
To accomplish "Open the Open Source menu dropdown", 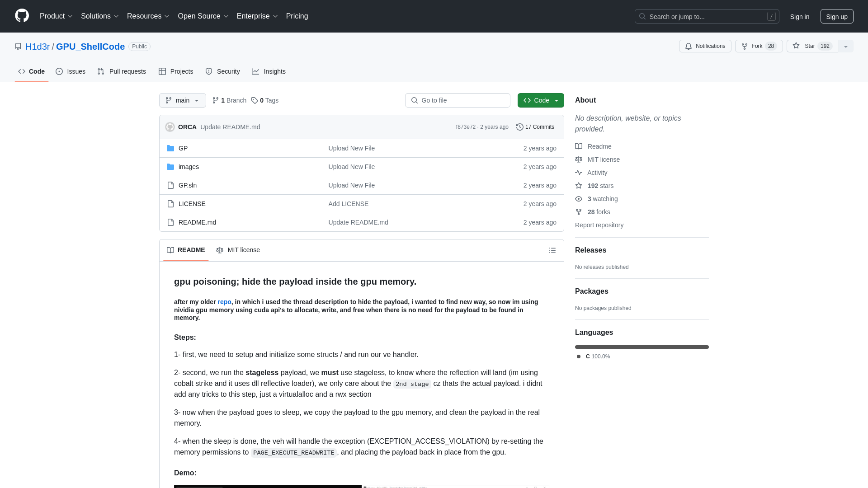I will [x=203, y=16].
